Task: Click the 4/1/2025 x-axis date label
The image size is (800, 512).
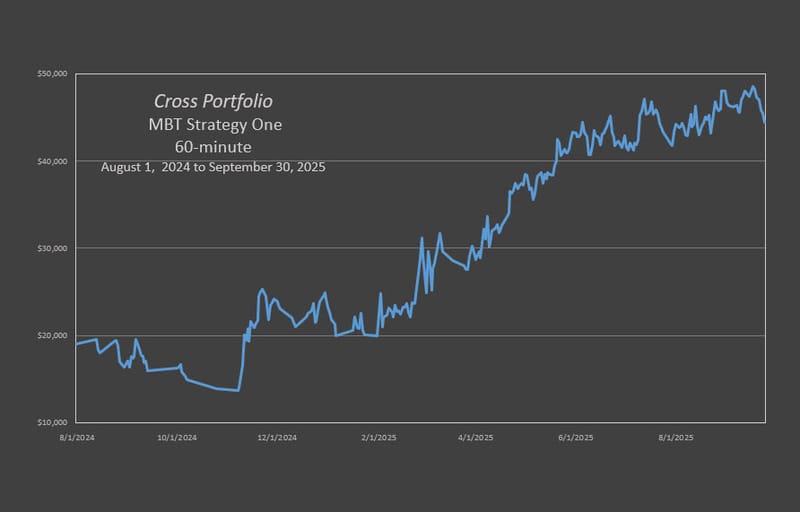Action: (x=475, y=437)
